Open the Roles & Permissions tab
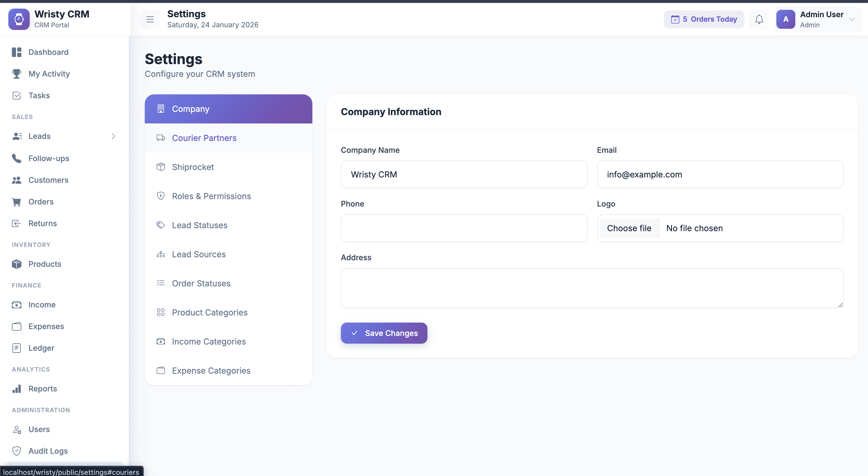868x476 pixels. click(x=211, y=196)
